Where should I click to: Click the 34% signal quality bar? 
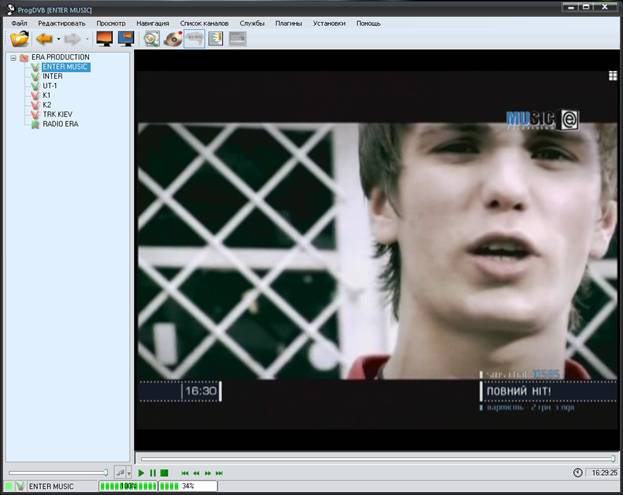188,486
